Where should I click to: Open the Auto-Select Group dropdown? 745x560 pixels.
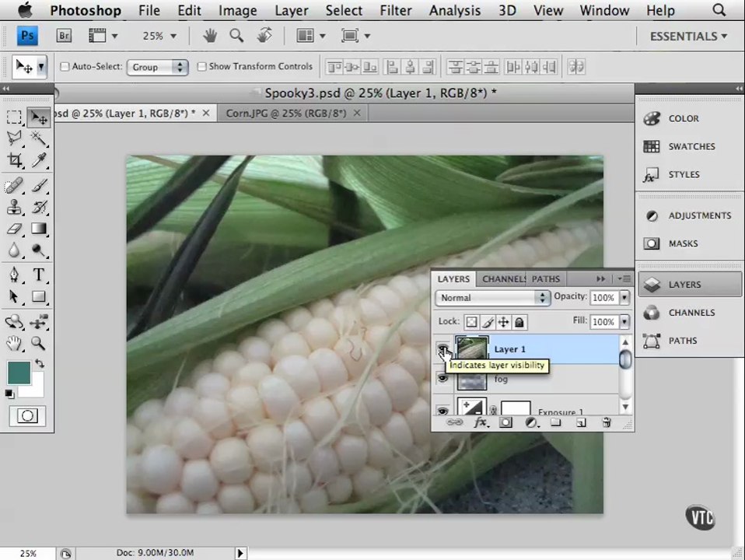tap(157, 67)
